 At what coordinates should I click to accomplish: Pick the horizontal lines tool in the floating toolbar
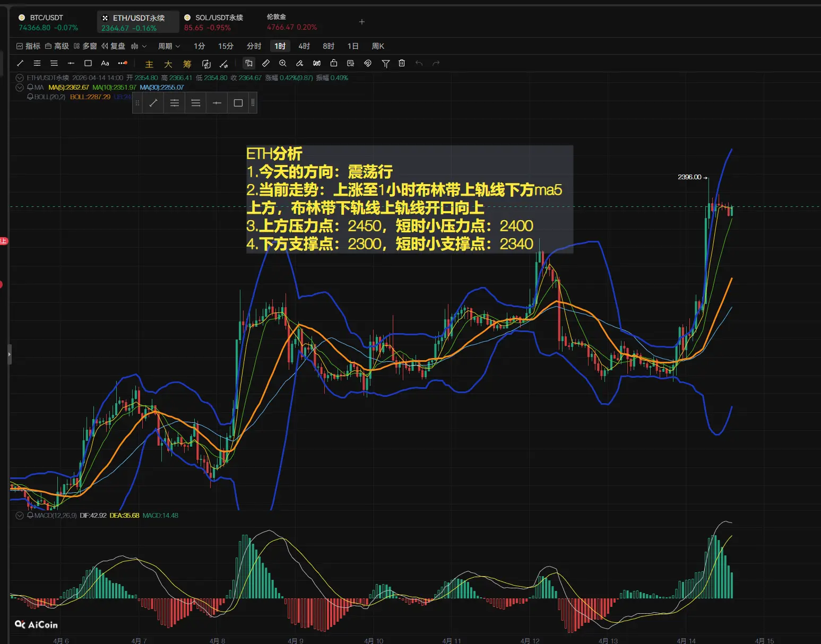point(196,103)
